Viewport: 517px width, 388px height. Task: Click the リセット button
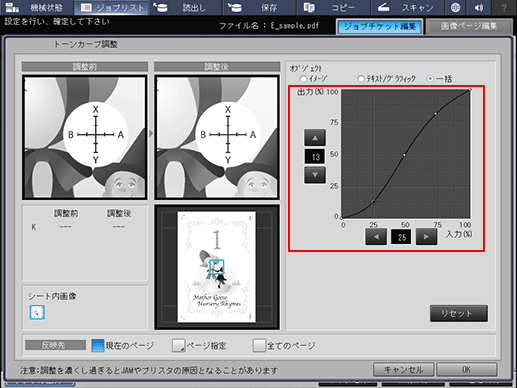click(459, 313)
